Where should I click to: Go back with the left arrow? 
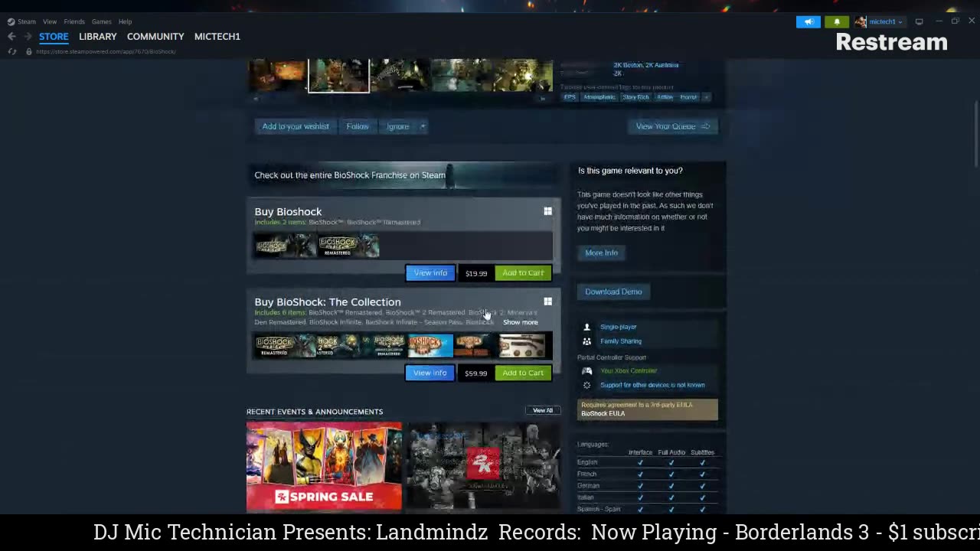tap(11, 36)
